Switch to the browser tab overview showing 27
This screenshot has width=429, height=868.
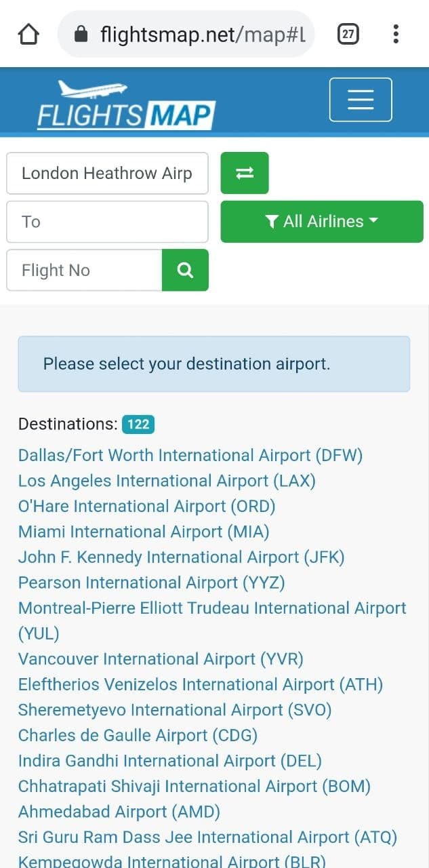tap(348, 33)
